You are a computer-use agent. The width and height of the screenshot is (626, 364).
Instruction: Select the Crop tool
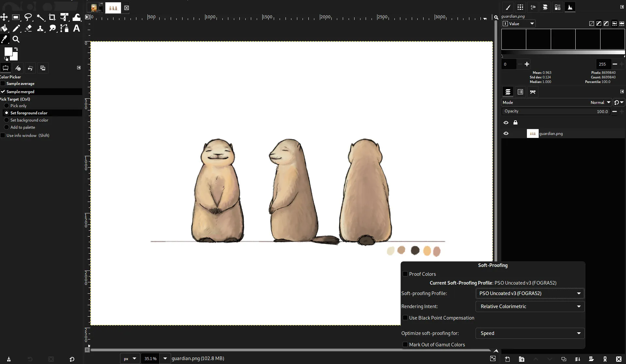click(52, 17)
